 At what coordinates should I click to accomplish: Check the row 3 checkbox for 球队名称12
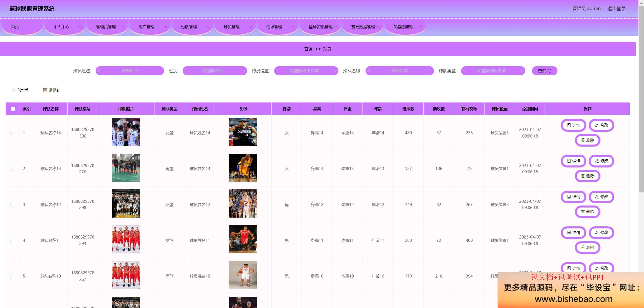(12, 204)
